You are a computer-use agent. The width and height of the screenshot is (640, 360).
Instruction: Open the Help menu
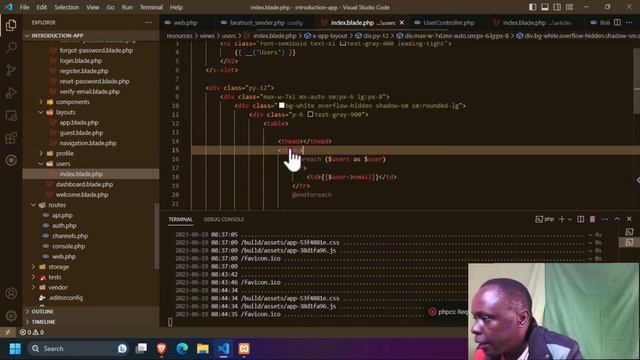click(176, 7)
